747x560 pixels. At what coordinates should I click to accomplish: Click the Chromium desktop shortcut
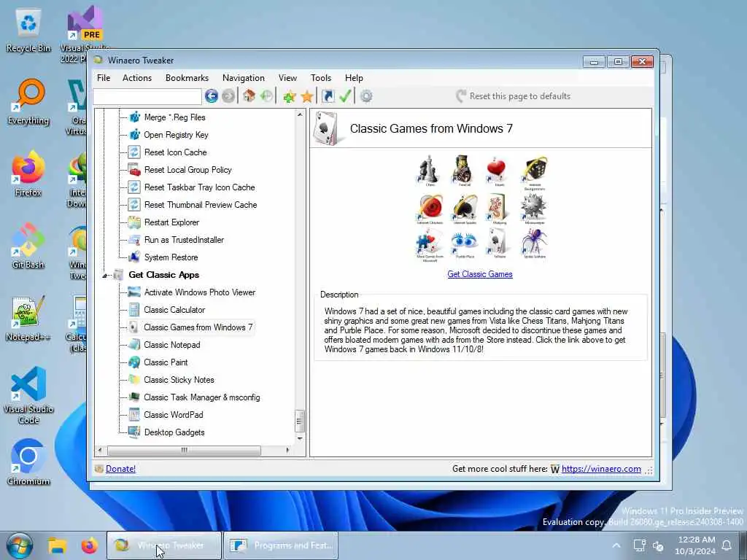(28, 462)
